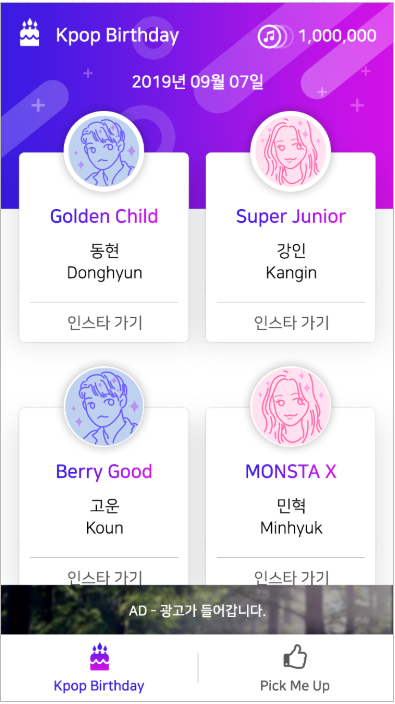Open Minhyuk's 인스타 가기 link
Screen dimensions: 395x704
(291, 576)
